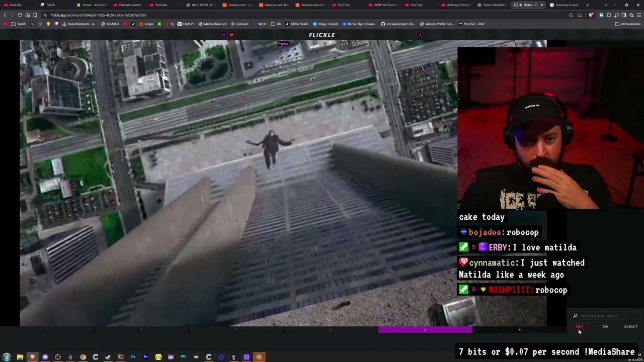644x362 pixels.
Task: Focus the flickle.app address bar
Action: click(302, 15)
